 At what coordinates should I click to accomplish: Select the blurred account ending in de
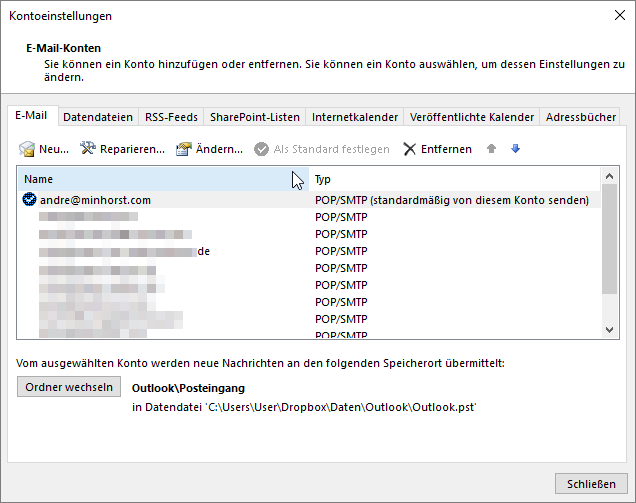pos(309,251)
